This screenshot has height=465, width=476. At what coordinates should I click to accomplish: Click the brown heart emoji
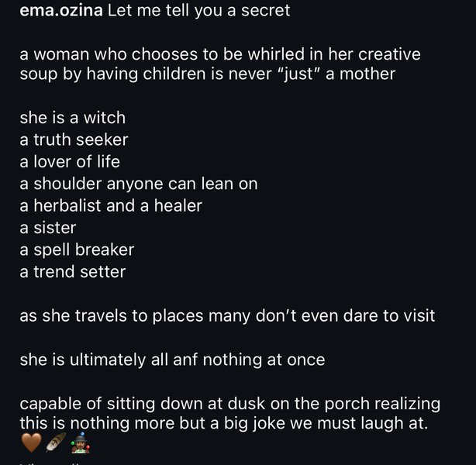tap(32, 443)
